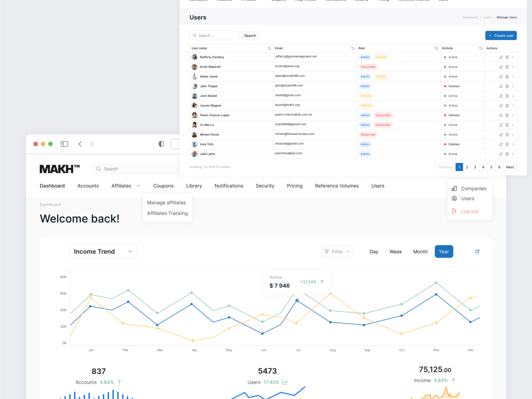Click trash icon in John Nesbit row
The height and width of the screenshot is (399, 532).
(507, 96)
